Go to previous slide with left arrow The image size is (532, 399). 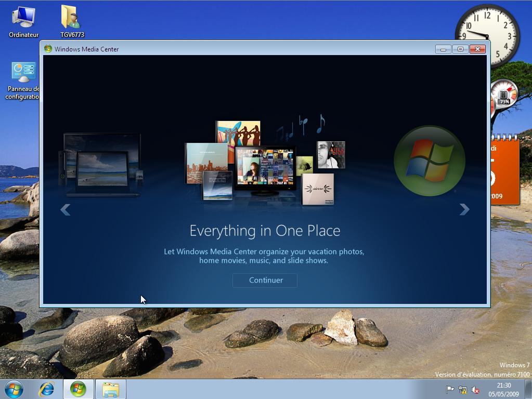pos(66,209)
